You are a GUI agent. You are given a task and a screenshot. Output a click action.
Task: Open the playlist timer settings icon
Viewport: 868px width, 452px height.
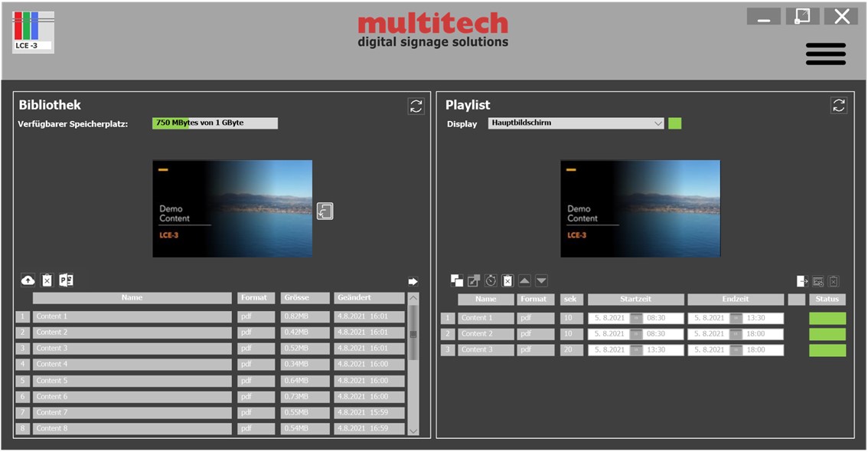point(491,280)
